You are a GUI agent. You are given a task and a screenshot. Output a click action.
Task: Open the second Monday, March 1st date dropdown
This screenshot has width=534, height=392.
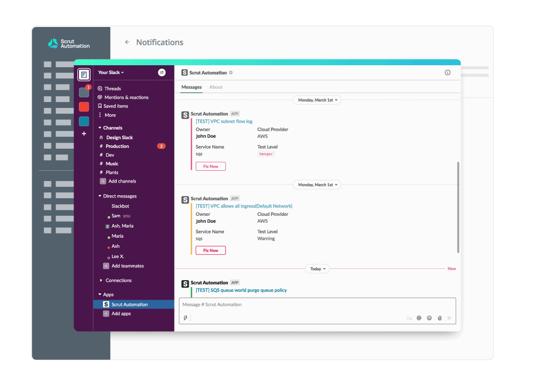pos(317,185)
